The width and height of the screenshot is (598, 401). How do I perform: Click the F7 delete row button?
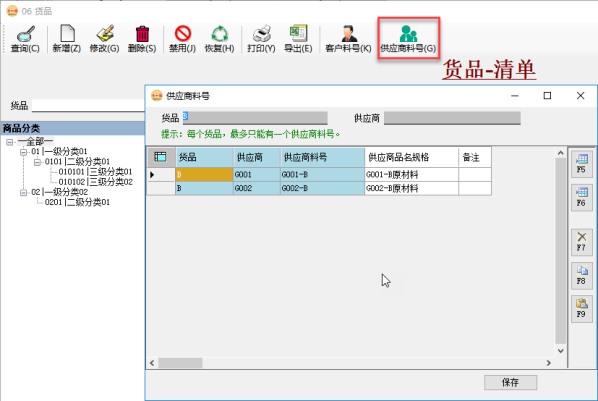(x=581, y=242)
